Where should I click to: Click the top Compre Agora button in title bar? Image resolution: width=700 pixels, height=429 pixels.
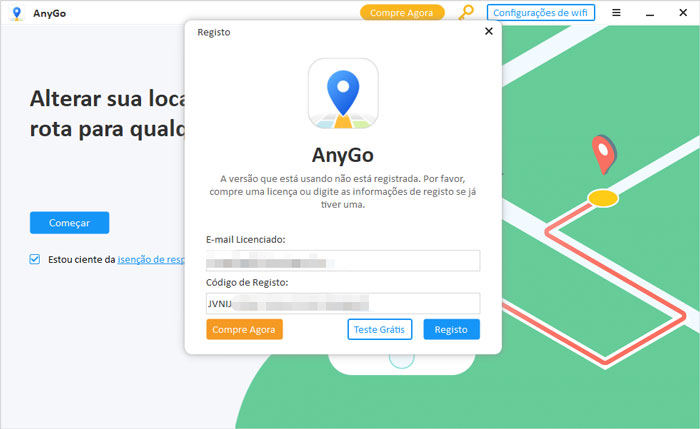tap(402, 12)
